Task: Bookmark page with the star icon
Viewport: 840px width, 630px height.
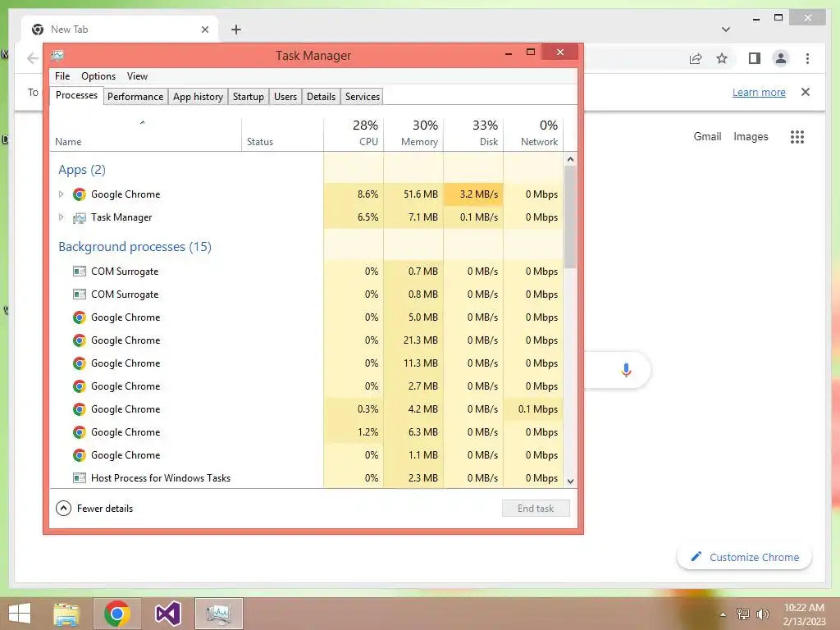Action: click(722, 58)
